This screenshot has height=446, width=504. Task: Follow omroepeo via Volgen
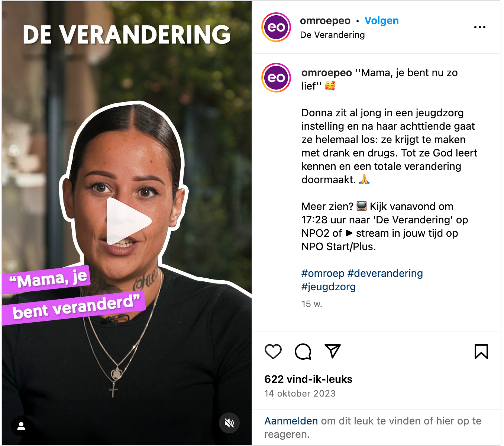pos(381,21)
